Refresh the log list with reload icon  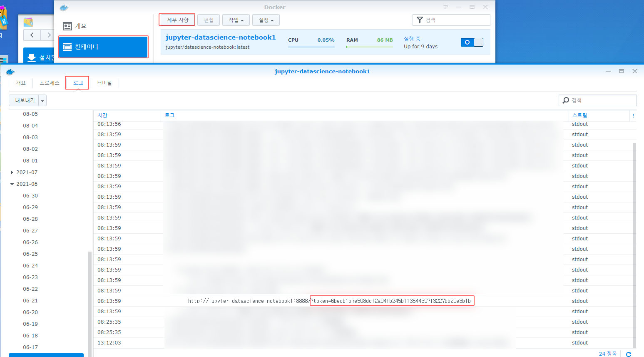629,354
